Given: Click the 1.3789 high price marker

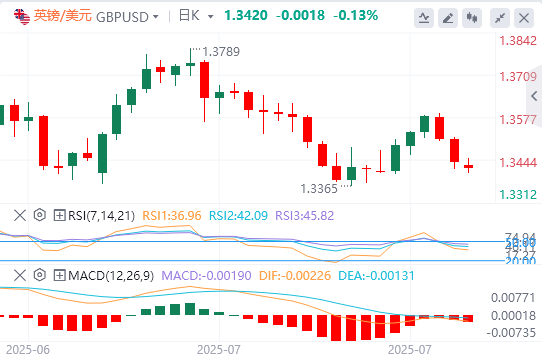Looking at the screenshot, I should point(221,52).
